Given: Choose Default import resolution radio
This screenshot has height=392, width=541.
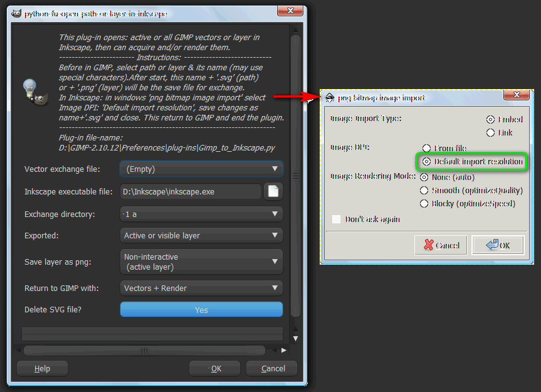Looking at the screenshot, I should click(426, 161).
